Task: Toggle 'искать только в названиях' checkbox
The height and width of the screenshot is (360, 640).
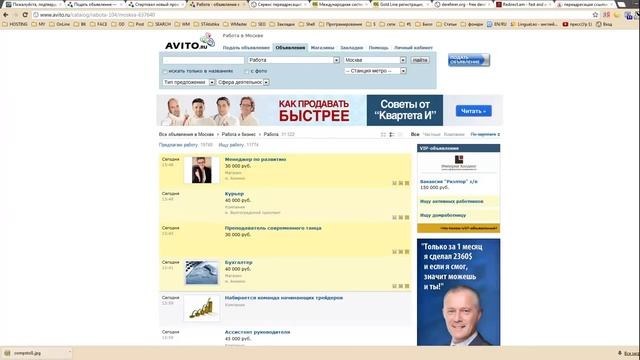Action: coord(165,71)
